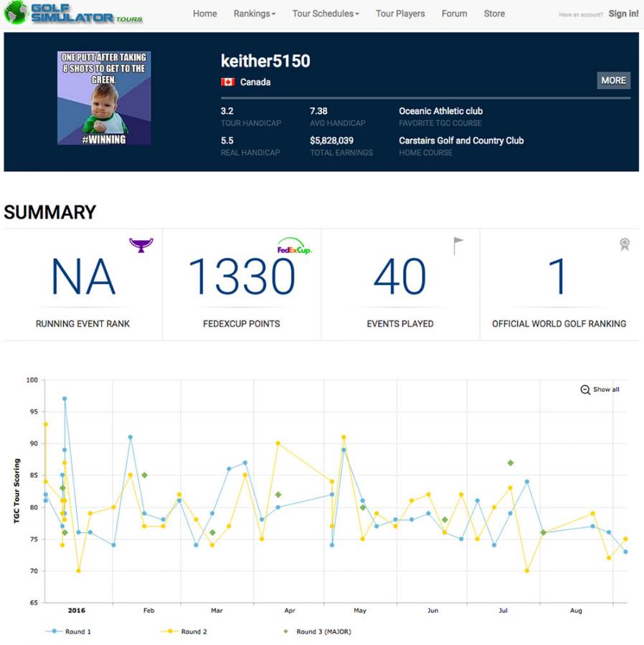The image size is (644, 645).
Task: Click the highest blue Round 1 data point
Action: [x=65, y=398]
